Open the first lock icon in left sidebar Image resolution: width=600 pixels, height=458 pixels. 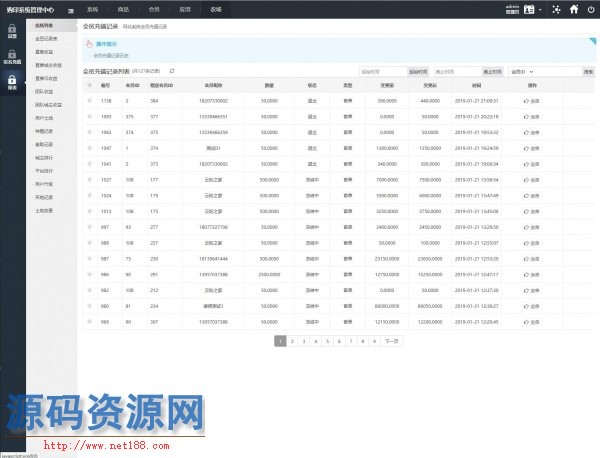tap(12, 32)
